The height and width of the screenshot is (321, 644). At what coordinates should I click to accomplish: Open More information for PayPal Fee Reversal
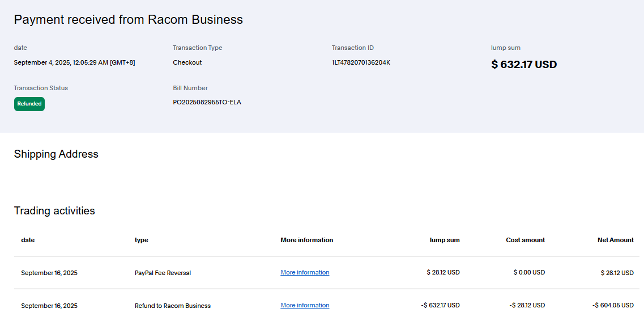click(x=305, y=272)
